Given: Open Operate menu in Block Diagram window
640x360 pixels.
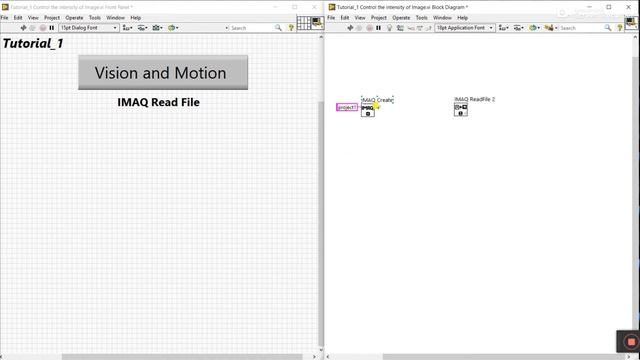Looking at the screenshot, I should point(401,18).
